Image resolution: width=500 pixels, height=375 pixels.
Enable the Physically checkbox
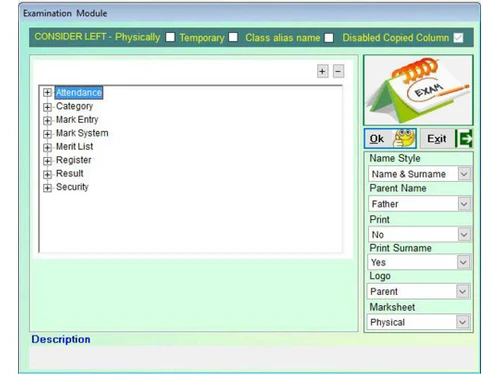pos(170,37)
